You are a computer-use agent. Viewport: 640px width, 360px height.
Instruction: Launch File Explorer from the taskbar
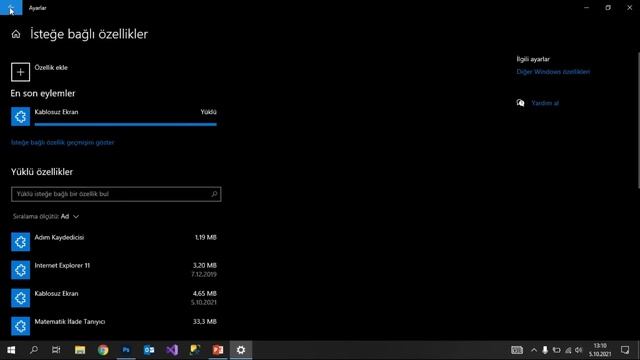pyautogui.click(x=80, y=350)
